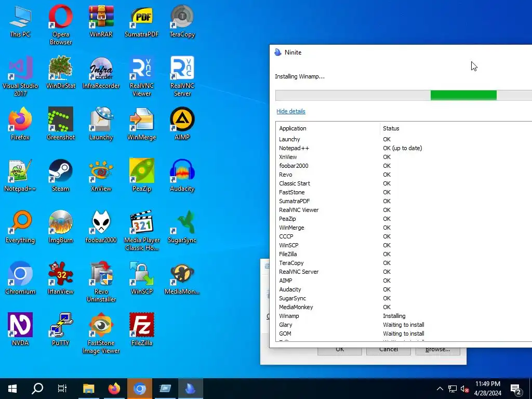Open the taskbar clock and date
Screen dimensions: 532x399
click(x=487, y=389)
